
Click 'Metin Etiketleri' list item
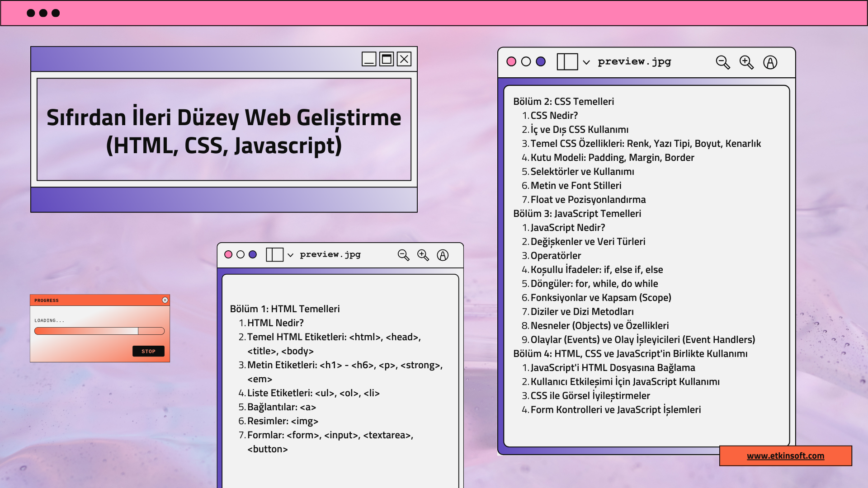point(345,372)
